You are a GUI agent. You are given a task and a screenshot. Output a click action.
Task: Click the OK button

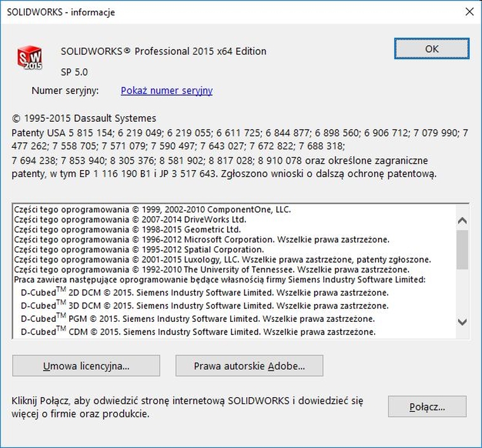[432, 49]
